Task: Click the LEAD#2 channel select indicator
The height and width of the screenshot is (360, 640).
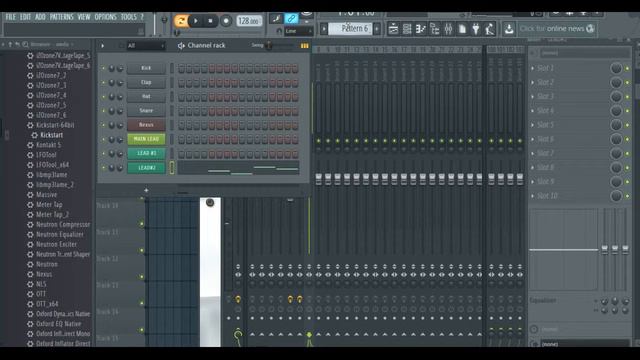Action: tap(172, 168)
